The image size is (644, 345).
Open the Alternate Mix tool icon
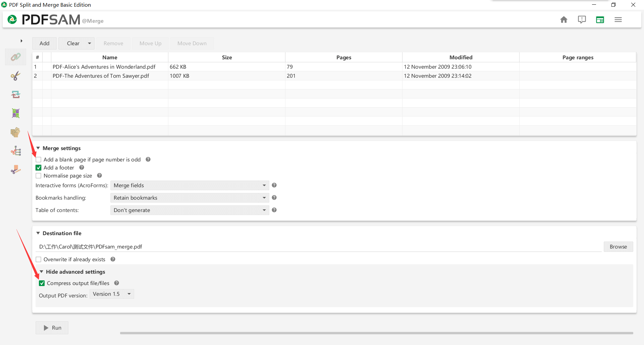point(15,113)
